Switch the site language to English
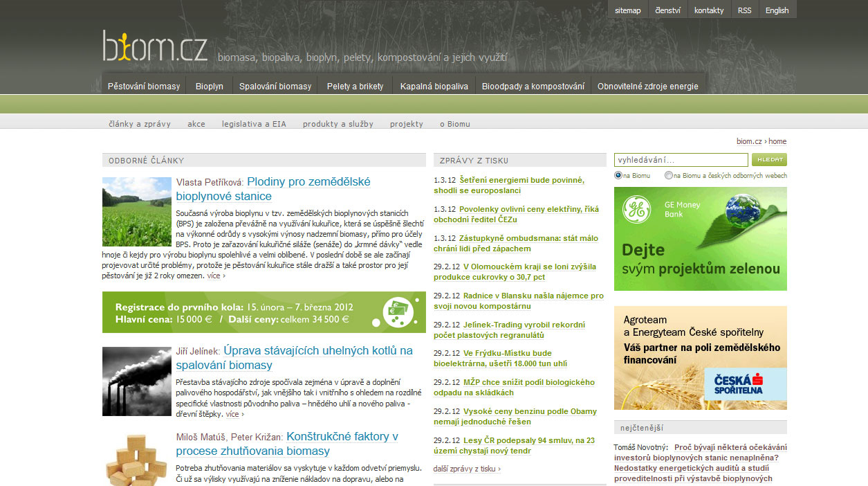 [777, 10]
